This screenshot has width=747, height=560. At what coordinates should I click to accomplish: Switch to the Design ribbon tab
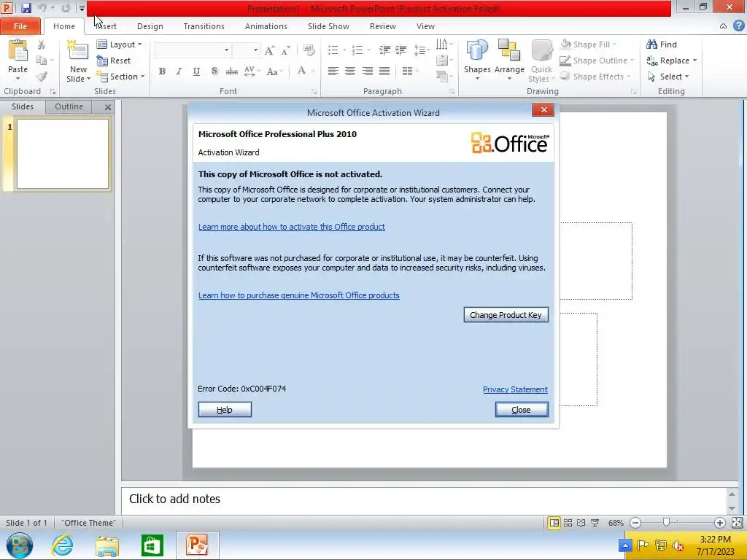(x=150, y=26)
